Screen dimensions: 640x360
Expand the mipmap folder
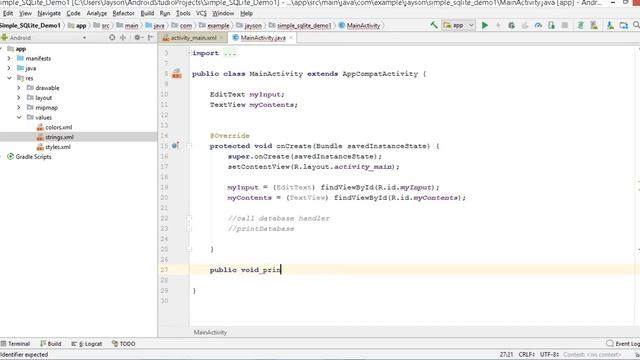coord(19,107)
